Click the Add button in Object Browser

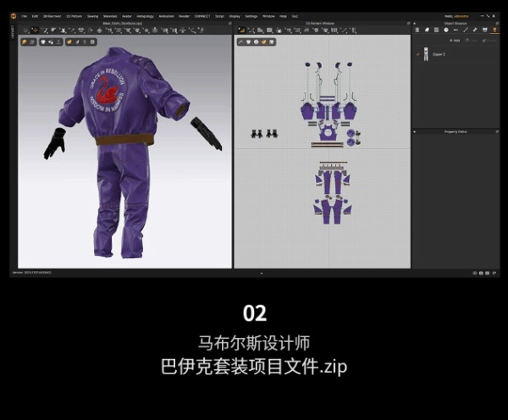[x=455, y=41]
